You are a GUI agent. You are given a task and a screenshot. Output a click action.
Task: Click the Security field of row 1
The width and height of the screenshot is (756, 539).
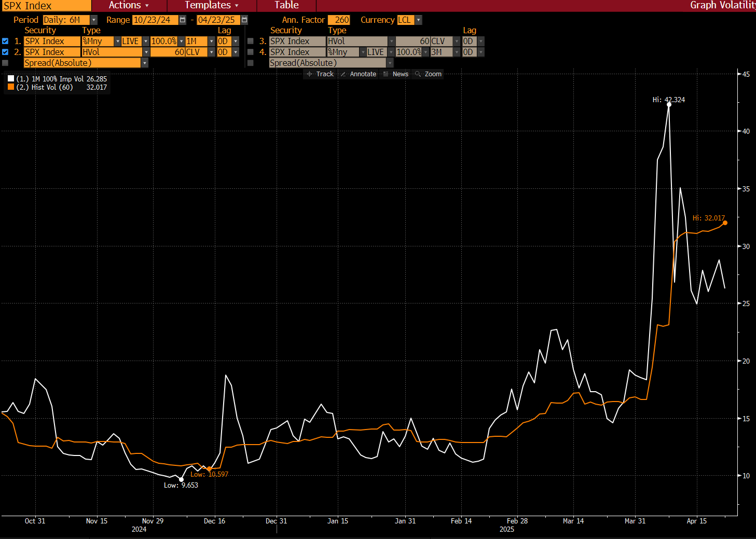click(52, 41)
